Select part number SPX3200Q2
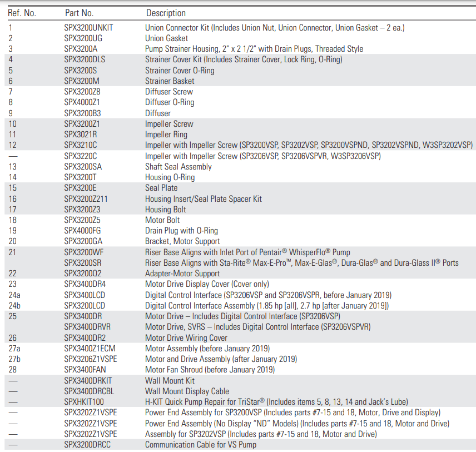Viewport: 476px width, 452px height. 82,274
